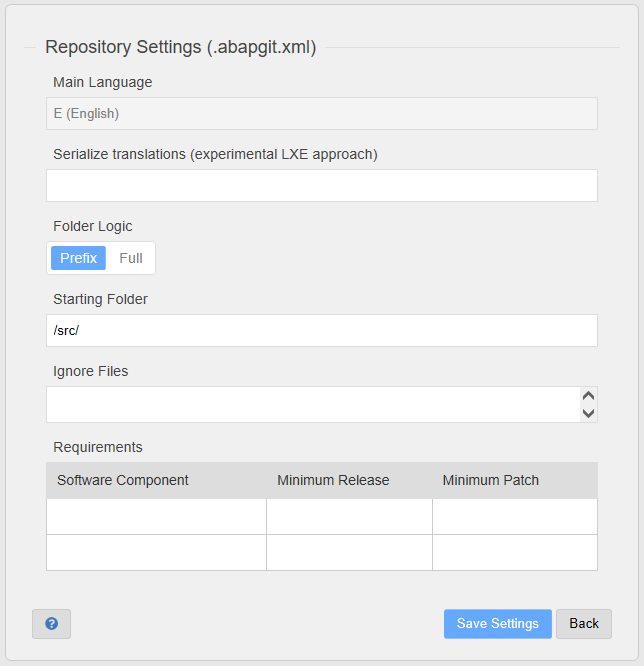Viewport: 644px width, 666px height.
Task: Click into Ignore Files text area
Action: tap(313, 404)
